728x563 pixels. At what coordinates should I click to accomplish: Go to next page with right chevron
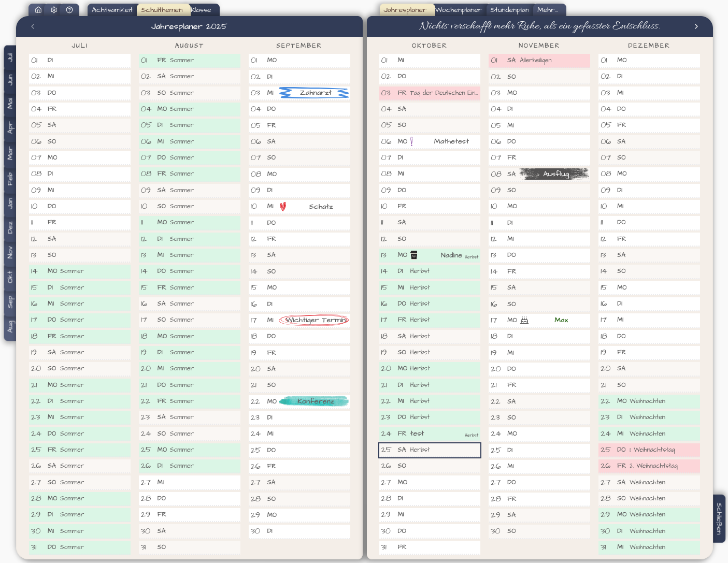[x=696, y=26]
